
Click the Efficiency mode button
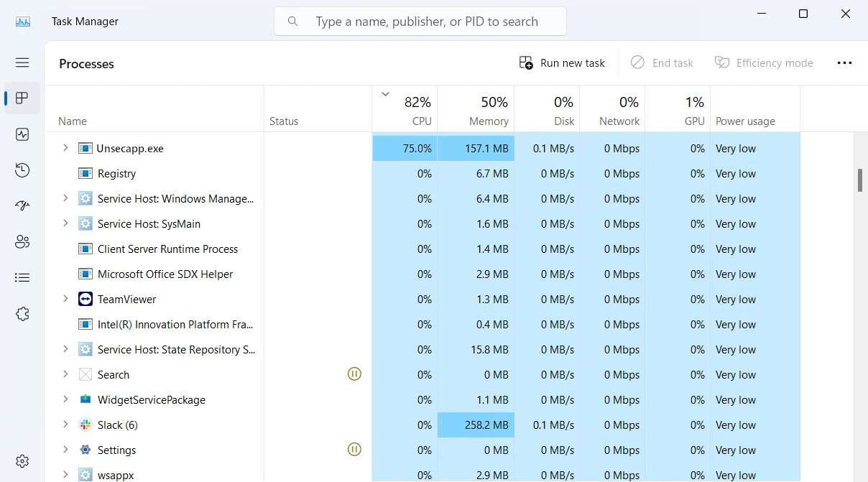point(764,63)
